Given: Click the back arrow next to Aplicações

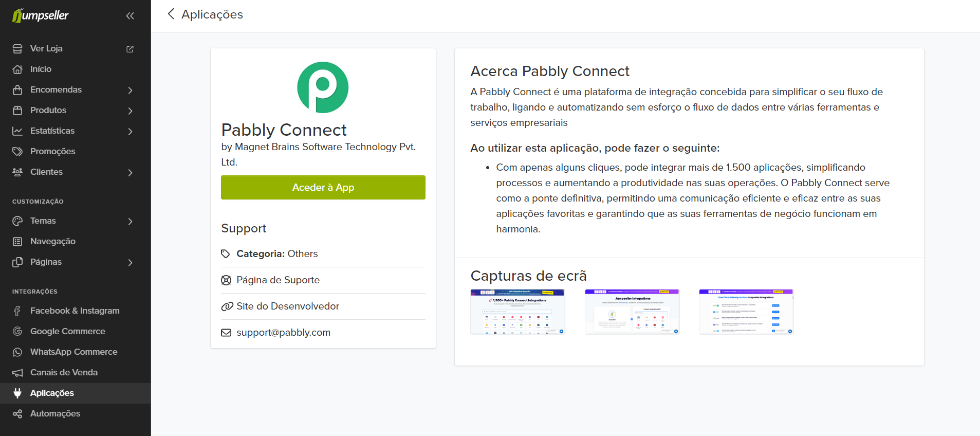Looking at the screenshot, I should point(171,14).
